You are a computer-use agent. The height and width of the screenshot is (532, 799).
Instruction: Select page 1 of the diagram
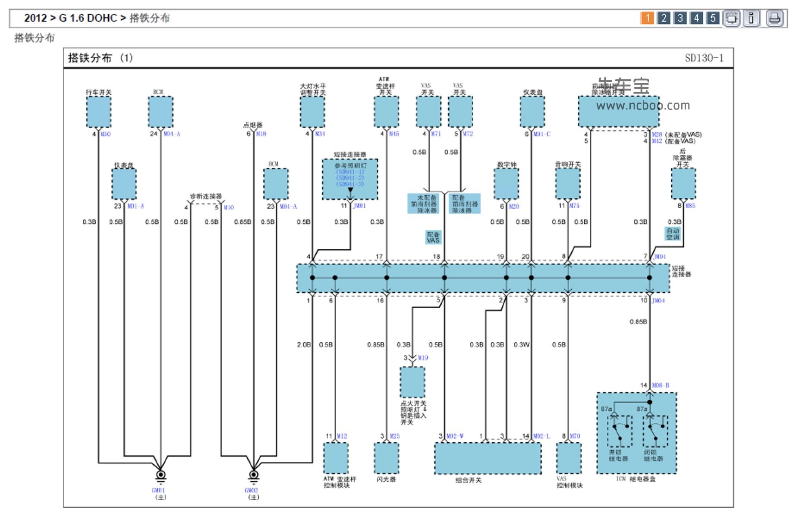pyautogui.click(x=647, y=18)
